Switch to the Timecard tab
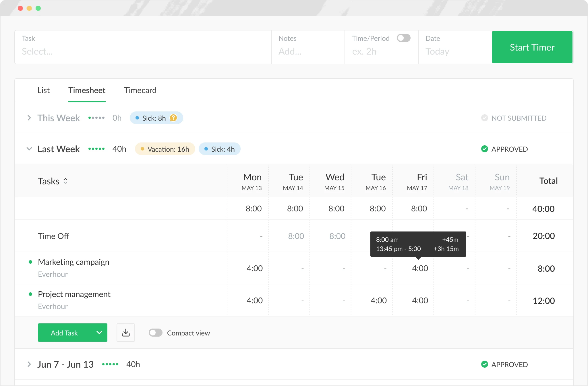The image size is (588, 386). (x=140, y=90)
